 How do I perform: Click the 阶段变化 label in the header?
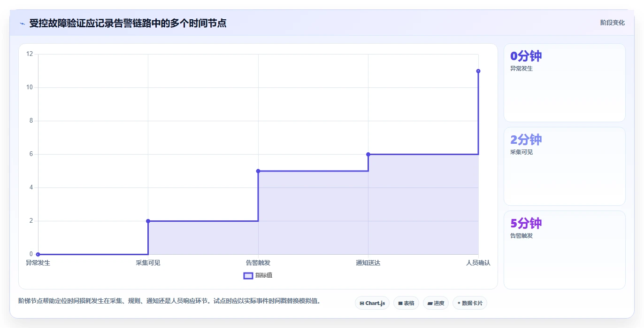pos(613,23)
